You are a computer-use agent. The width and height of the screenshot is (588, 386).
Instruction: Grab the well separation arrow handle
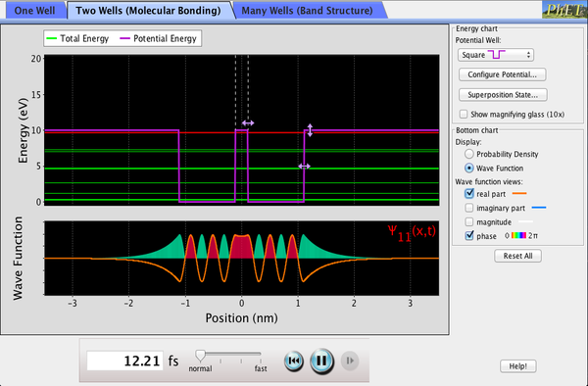coord(248,122)
